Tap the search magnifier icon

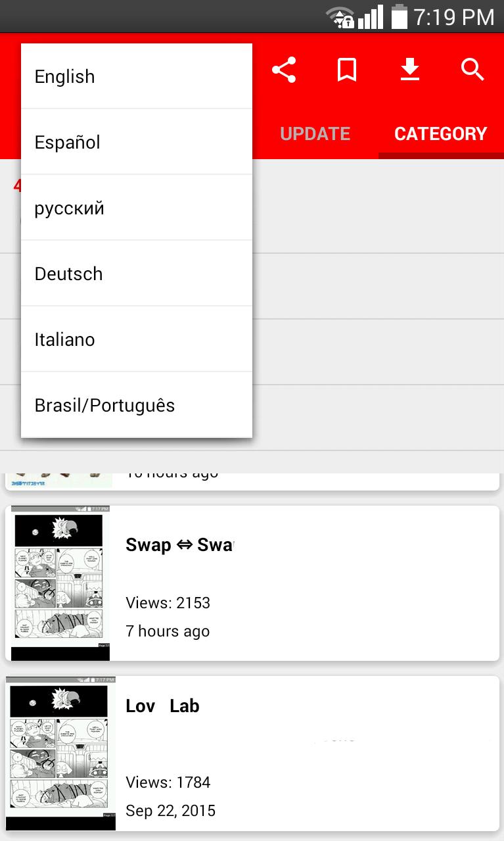click(x=472, y=70)
